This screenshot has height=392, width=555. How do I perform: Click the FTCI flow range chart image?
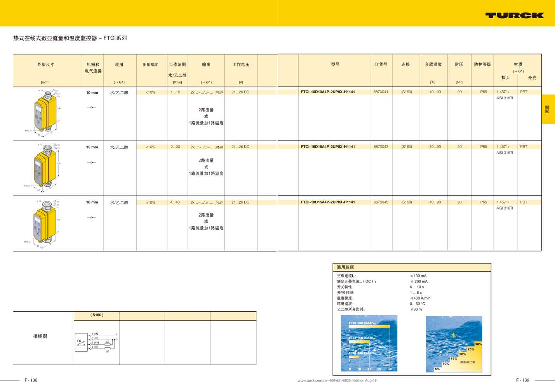[x=369, y=343]
